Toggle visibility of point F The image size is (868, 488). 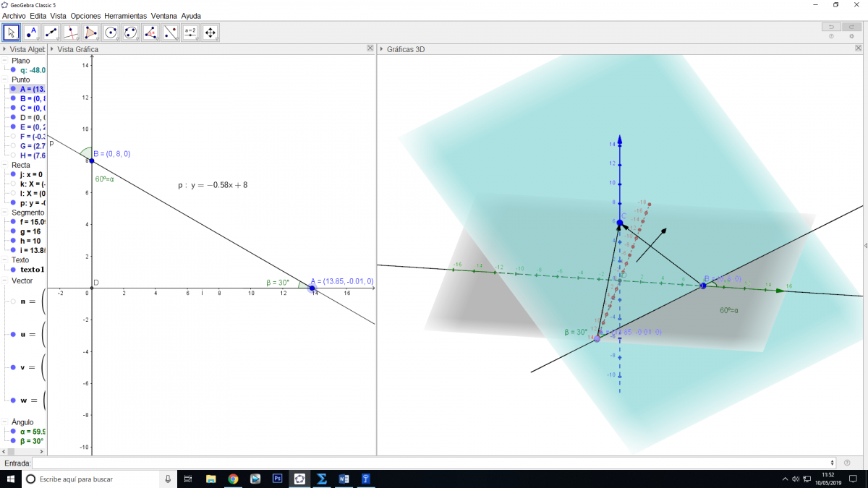coord(13,136)
